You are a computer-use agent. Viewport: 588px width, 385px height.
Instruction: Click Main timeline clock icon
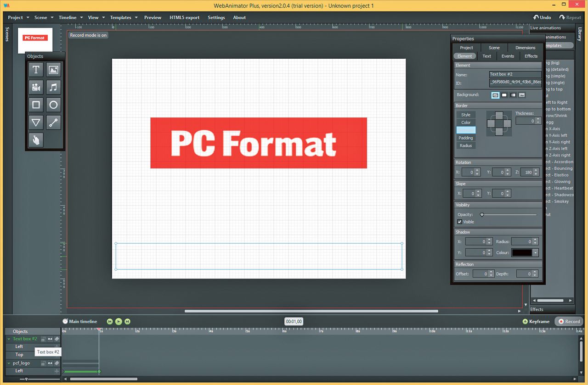pyautogui.click(x=65, y=322)
